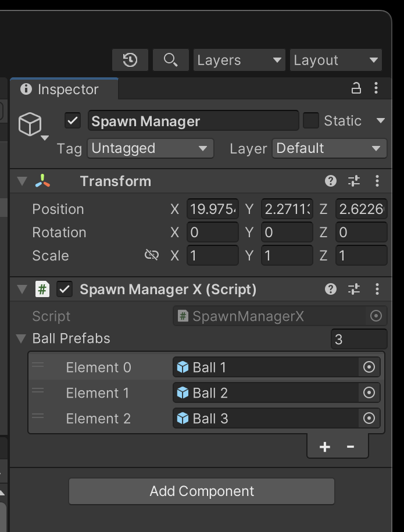The height and width of the screenshot is (532, 404).
Task: Click the search icon in the toolbar
Action: pos(169,60)
